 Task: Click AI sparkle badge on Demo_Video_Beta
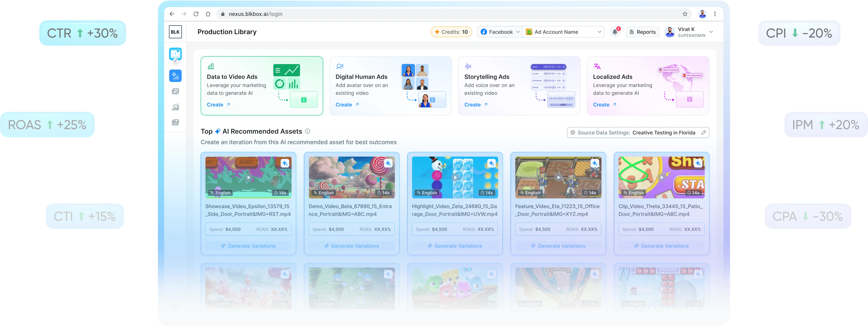point(388,163)
